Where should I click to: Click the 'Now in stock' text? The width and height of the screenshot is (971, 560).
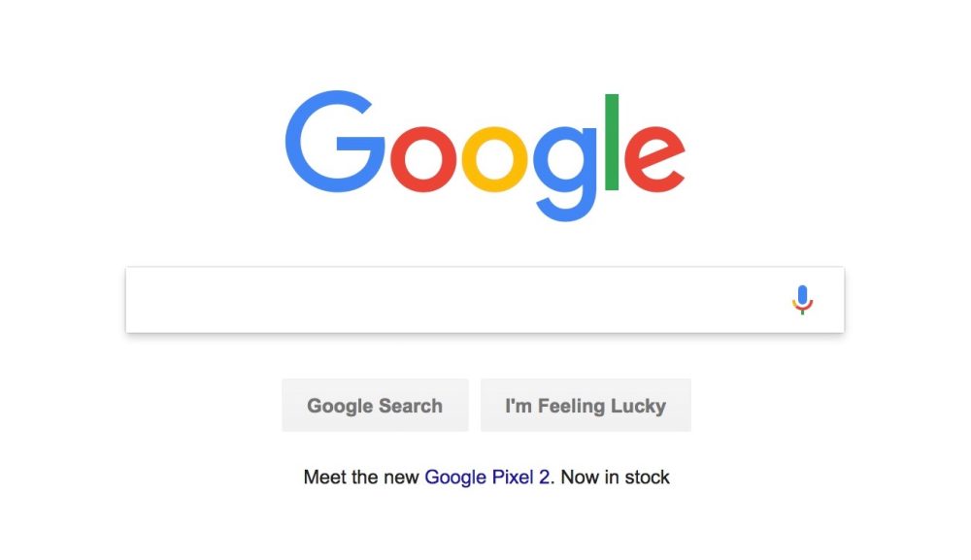click(615, 478)
